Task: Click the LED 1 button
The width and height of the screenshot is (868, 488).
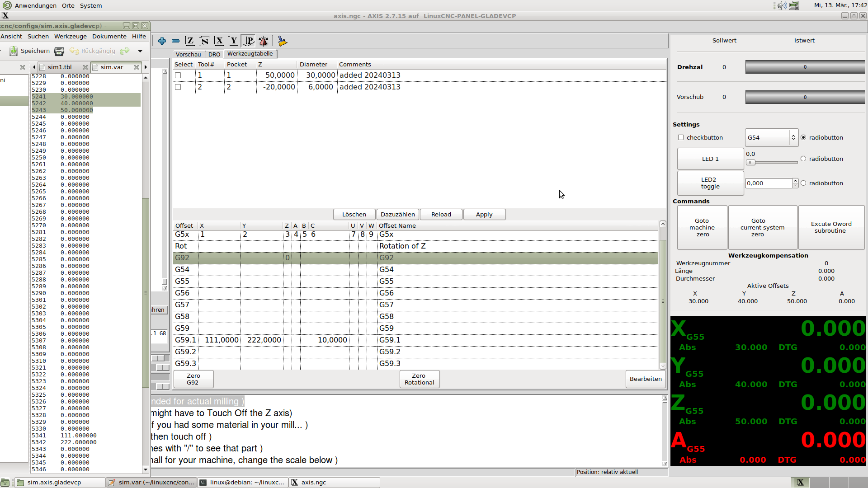Action: [x=710, y=159]
